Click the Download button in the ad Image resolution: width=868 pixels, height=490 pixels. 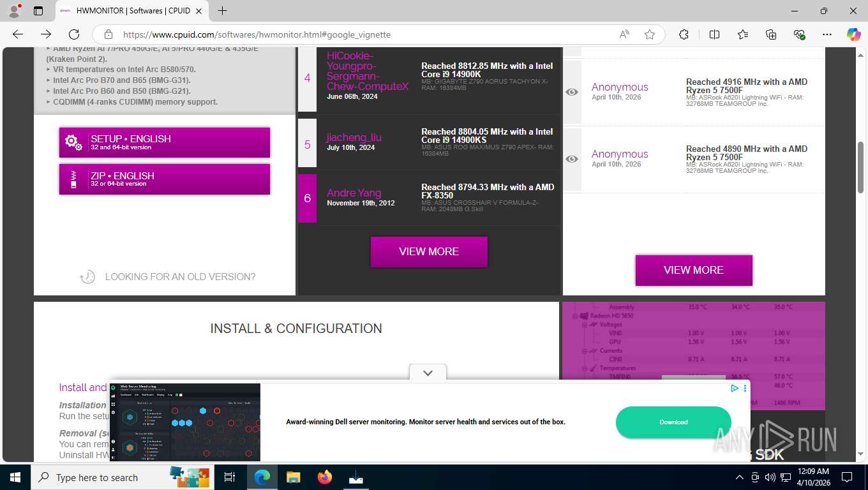[x=673, y=422]
